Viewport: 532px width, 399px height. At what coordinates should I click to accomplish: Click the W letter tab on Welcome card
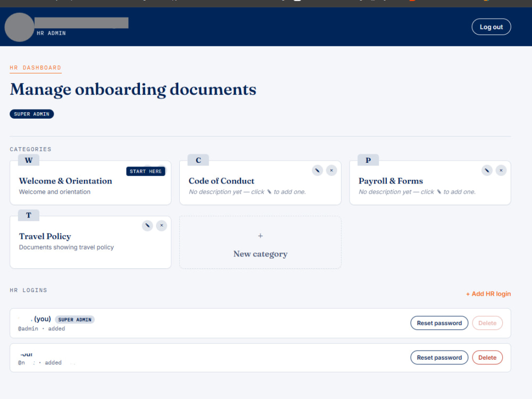[29, 160]
